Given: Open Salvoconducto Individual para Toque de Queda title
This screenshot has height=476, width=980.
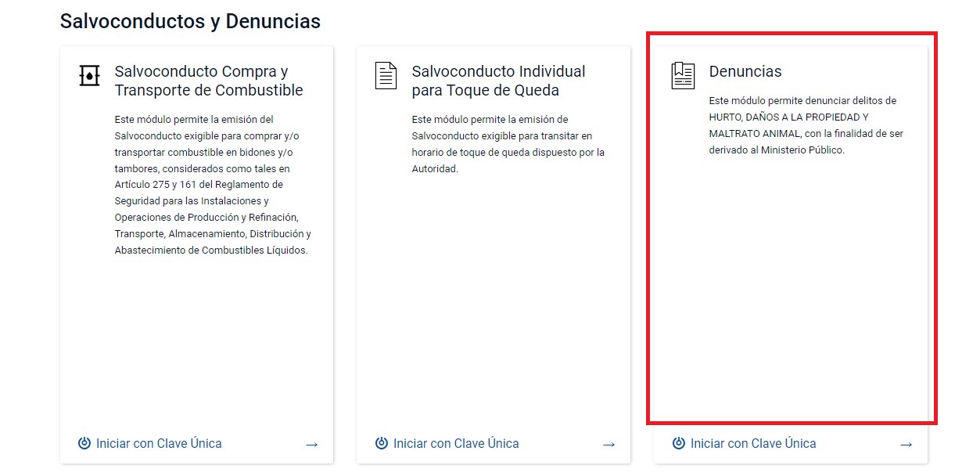Looking at the screenshot, I should (499, 81).
